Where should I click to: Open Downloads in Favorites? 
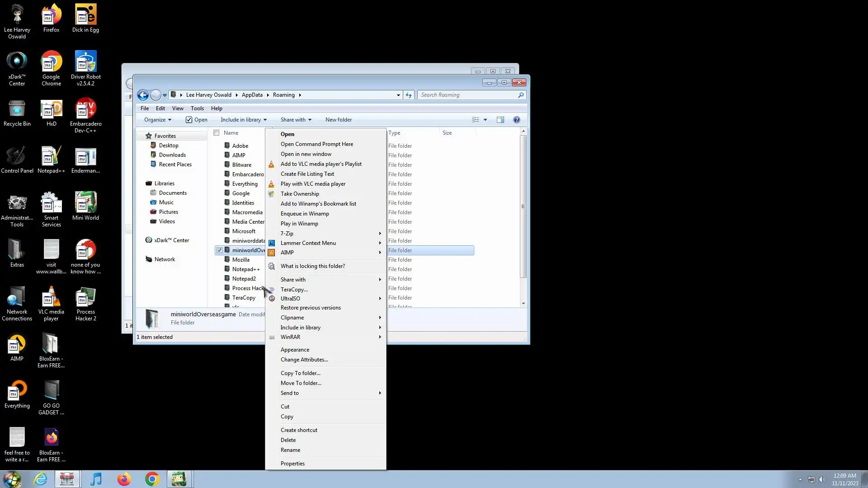pos(172,155)
